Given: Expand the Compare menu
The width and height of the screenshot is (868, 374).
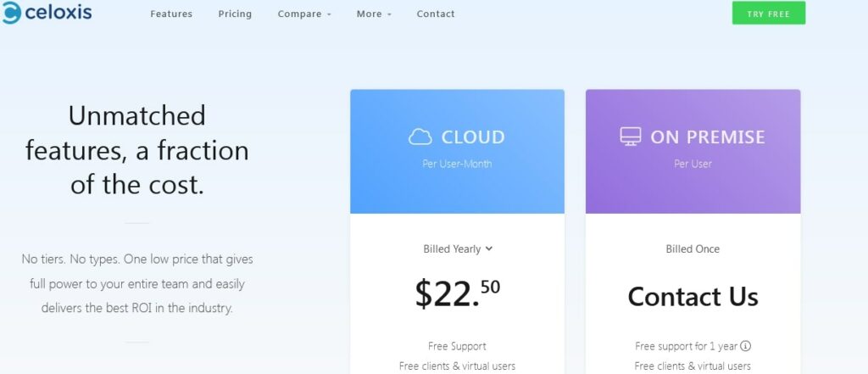Looking at the screenshot, I should [304, 14].
